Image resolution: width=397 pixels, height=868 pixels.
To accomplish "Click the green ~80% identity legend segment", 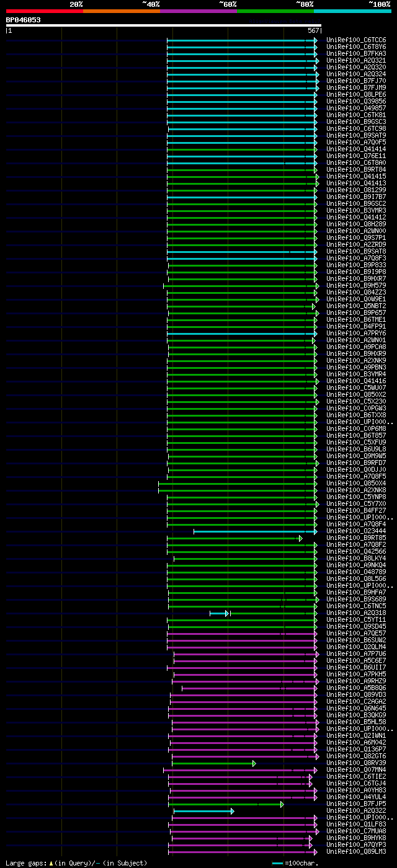I will (x=275, y=11).
